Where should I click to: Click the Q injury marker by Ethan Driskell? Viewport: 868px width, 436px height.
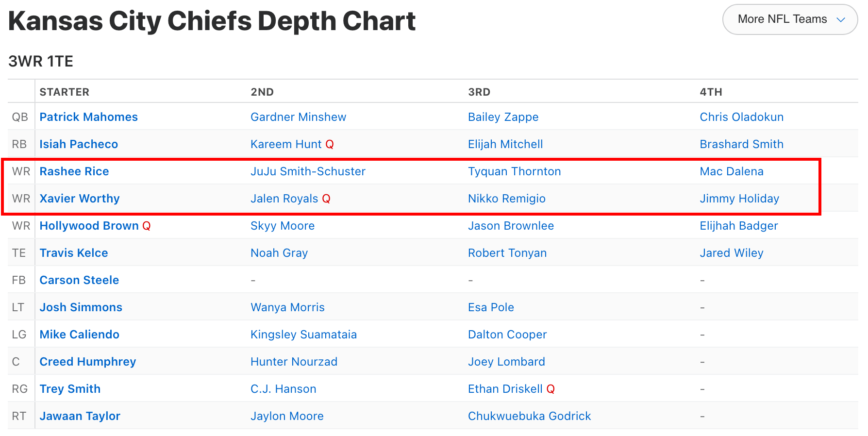[551, 389]
